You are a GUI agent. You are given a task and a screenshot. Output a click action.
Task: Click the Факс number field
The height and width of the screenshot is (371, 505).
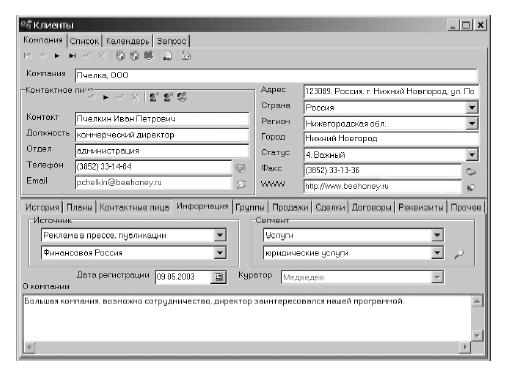[383, 170]
